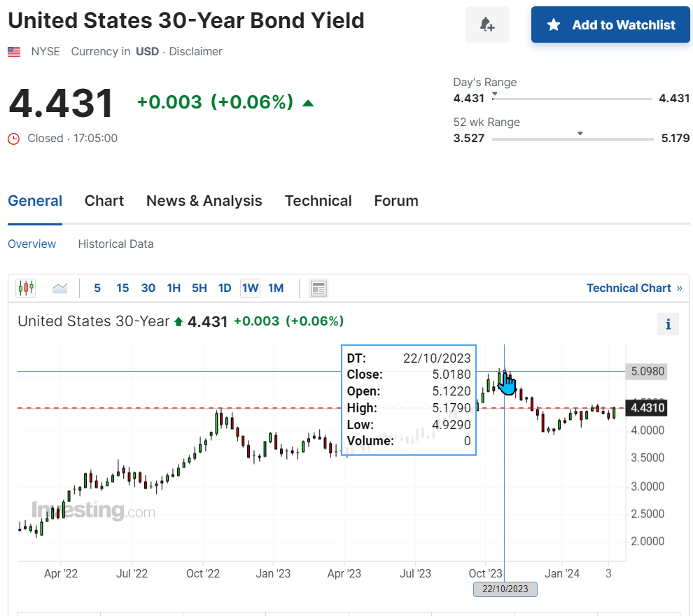Viewport: 693px width, 616px height.
Task: Click the 22/10/2023 date marker on axis
Action: pos(505,589)
